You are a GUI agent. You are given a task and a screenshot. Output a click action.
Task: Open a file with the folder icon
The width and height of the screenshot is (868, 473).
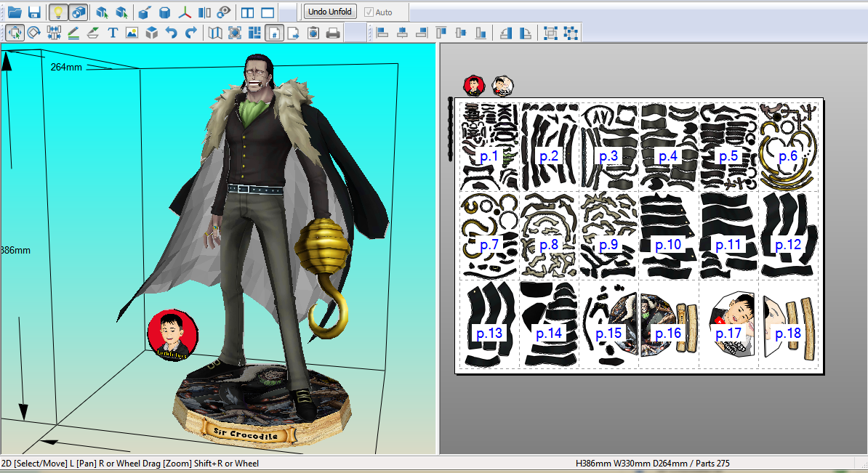click(15, 12)
